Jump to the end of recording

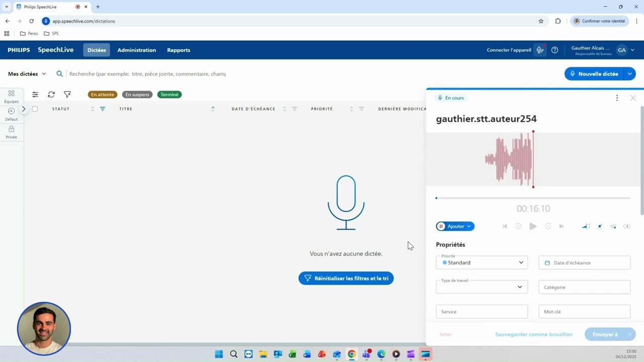[x=561, y=226]
